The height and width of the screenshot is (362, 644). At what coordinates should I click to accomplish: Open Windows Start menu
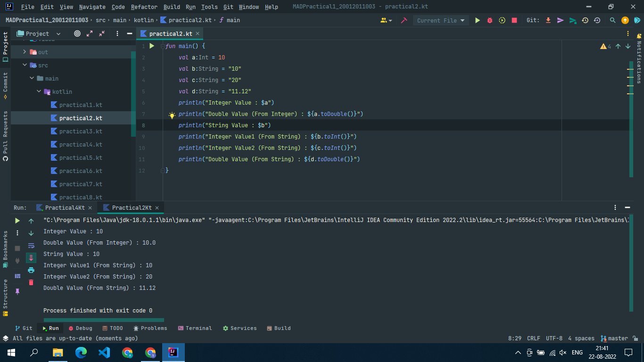pos(11,352)
